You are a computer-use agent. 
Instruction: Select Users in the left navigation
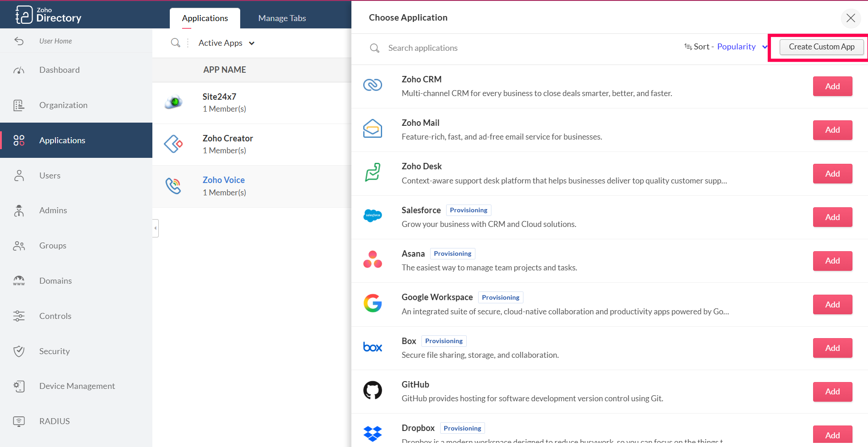pos(50,176)
